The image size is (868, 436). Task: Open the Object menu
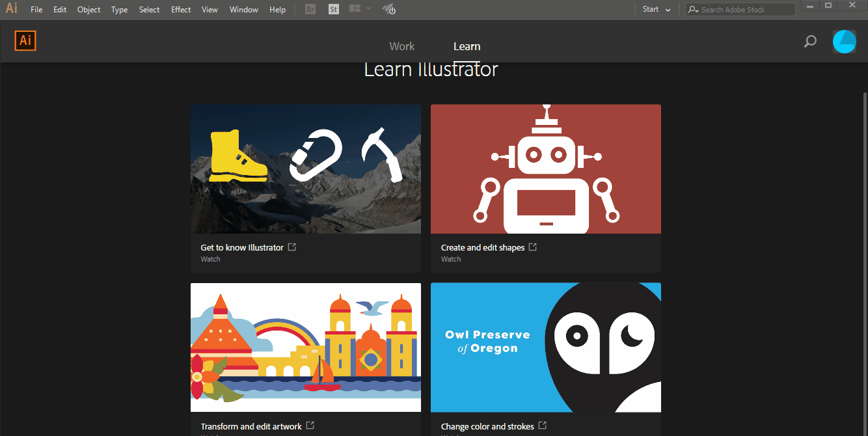point(89,10)
